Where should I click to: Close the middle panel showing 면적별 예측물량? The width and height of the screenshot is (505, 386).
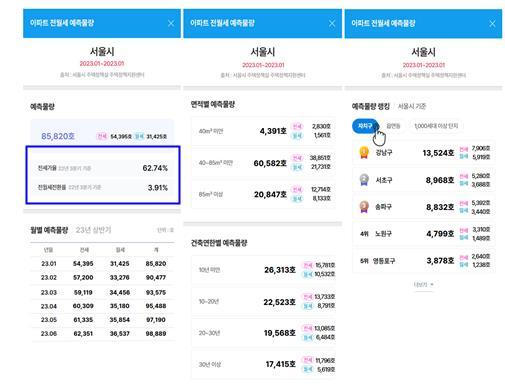click(332, 23)
